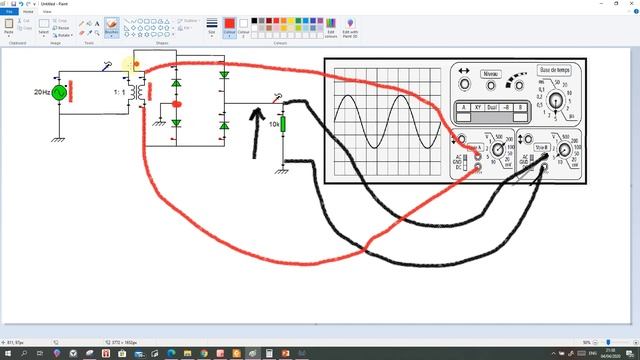
Task: Click the Resize icon
Action: click(x=55, y=28)
